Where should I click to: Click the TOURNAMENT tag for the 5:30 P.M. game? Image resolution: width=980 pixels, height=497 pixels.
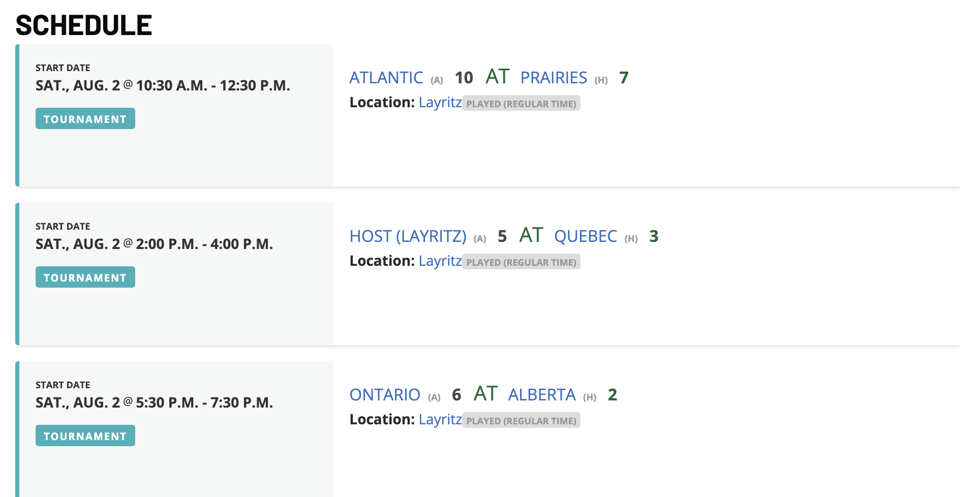coord(85,436)
